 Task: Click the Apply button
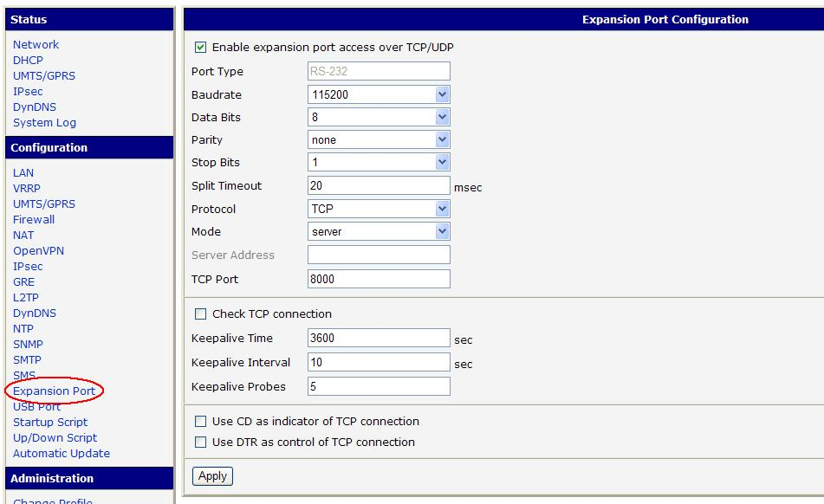212,476
